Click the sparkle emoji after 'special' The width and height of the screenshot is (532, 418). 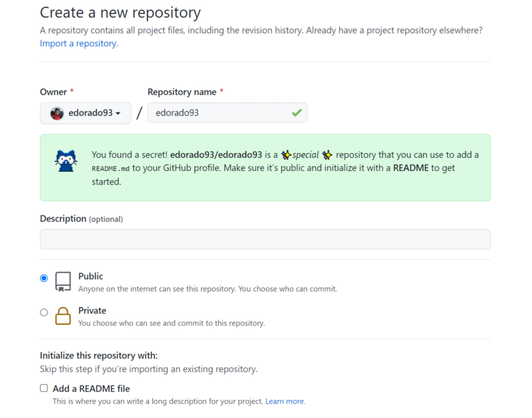click(327, 154)
